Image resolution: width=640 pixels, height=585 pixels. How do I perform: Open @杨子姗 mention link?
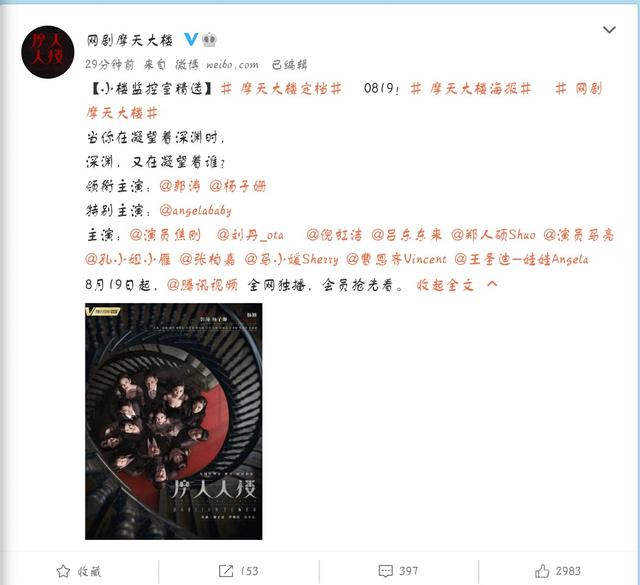[238, 186]
